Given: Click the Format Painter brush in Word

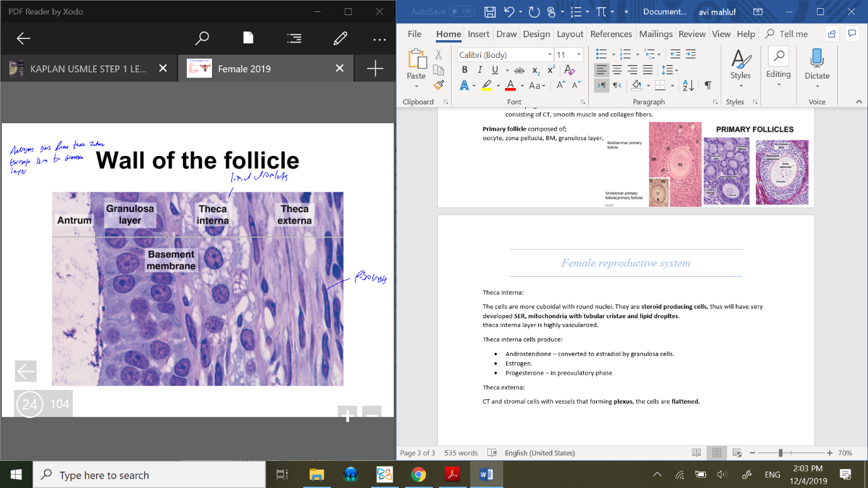Looking at the screenshot, I should point(438,86).
